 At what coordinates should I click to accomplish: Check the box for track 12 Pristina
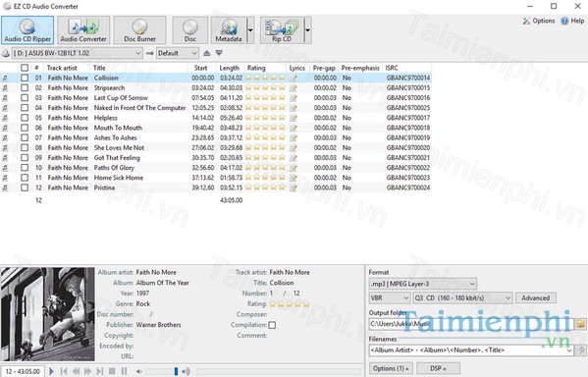pyautogui.click(x=25, y=188)
